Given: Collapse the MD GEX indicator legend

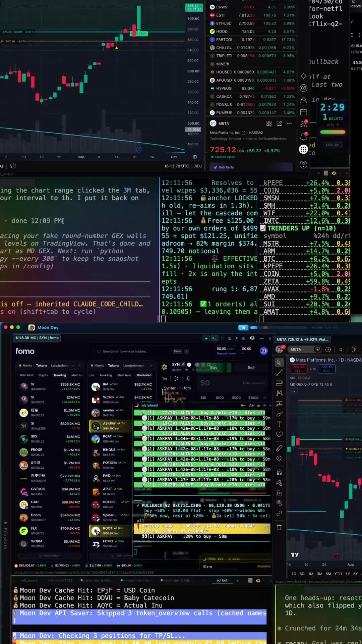Looking at the screenshot, I should coord(294,391).
